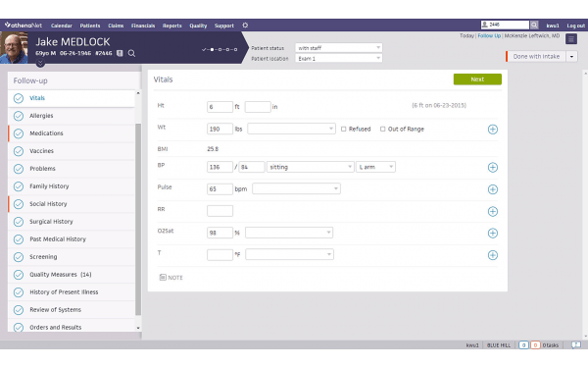Image resolution: width=588 pixels, height=368 pixels.
Task: Open the Patients menu
Action: pos(90,26)
